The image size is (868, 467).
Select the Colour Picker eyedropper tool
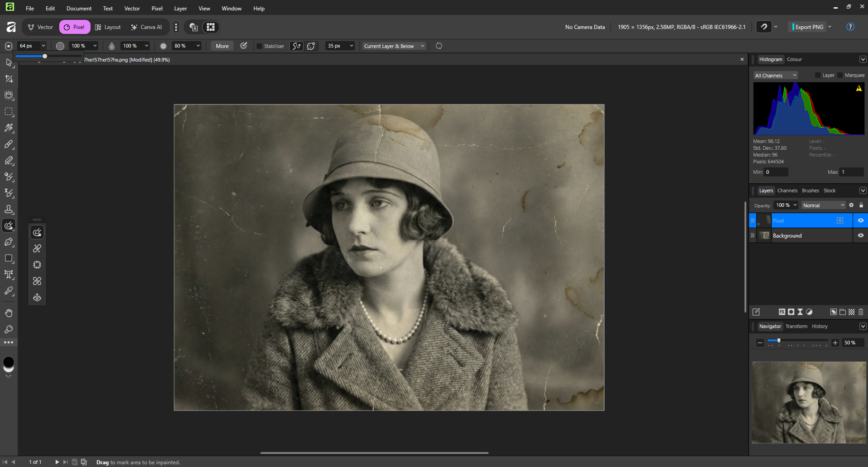[9, 291]
